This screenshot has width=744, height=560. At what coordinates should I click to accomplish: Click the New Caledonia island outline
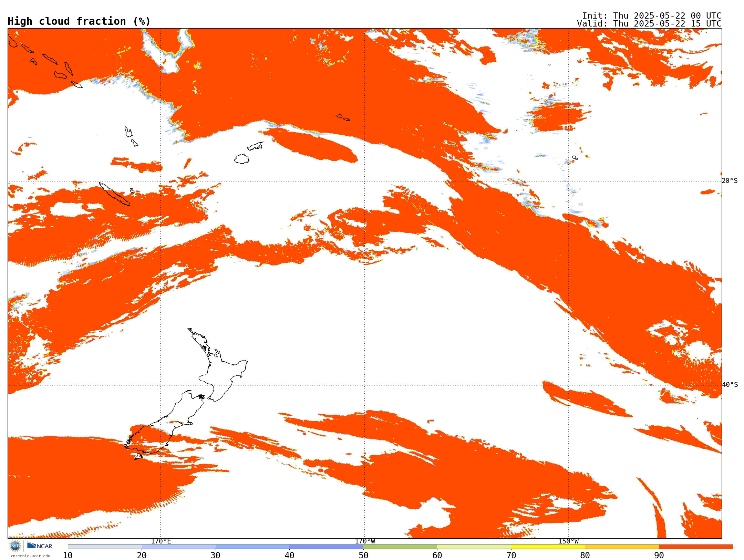point(115,194)
